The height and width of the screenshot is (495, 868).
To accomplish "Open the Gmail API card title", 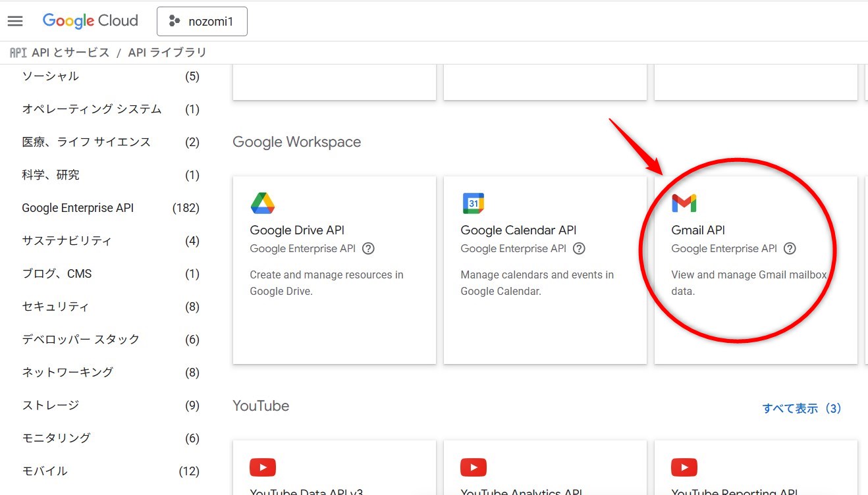I will pos(697,230).
